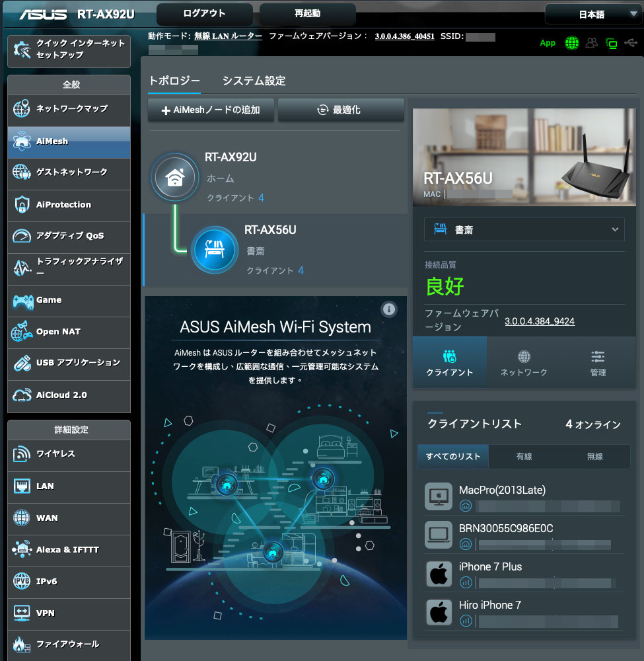Viewport: 644px width, 661px height.
Task: Select the RT-AX56U 書斎 node icon
Action: (x=215, y=250)
